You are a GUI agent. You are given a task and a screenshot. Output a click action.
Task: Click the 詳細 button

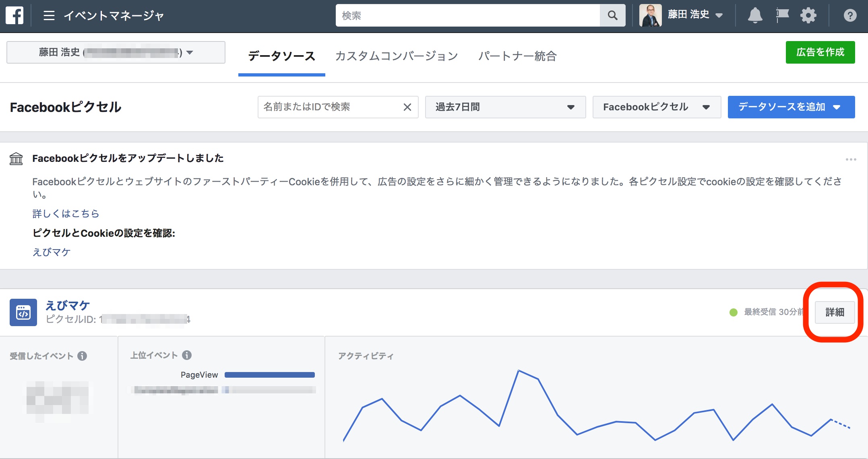pos(835,312)
